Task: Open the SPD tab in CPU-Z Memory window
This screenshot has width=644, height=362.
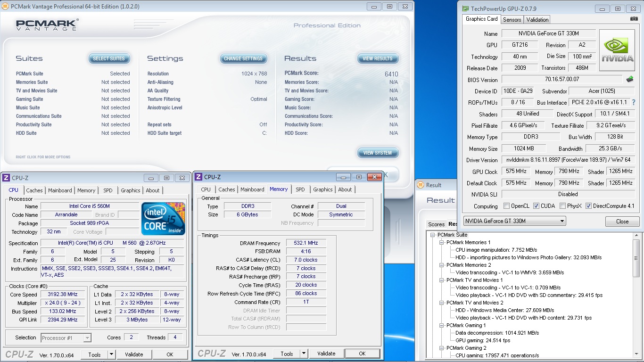Action: pyautogui.click(x=300, y=189)
